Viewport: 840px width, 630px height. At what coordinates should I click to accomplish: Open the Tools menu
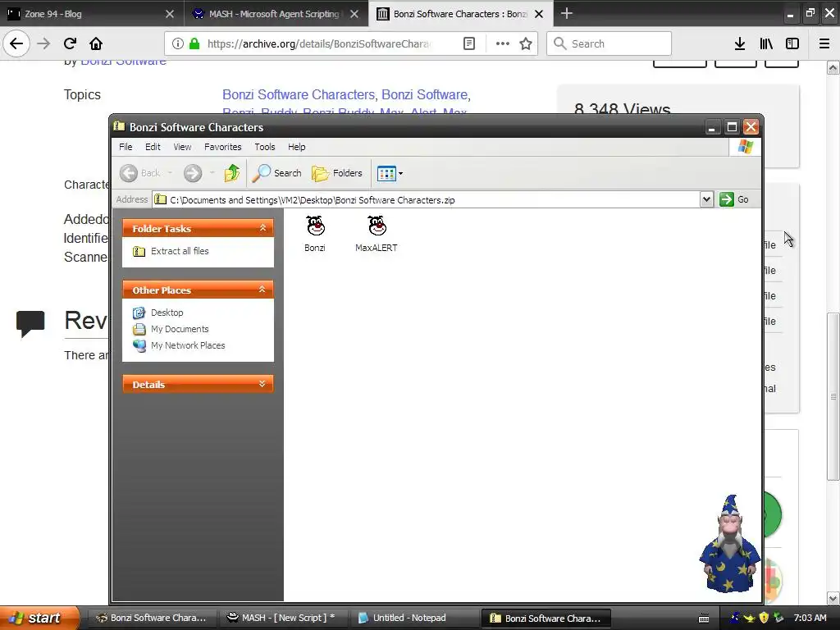[x=265, y=147]
